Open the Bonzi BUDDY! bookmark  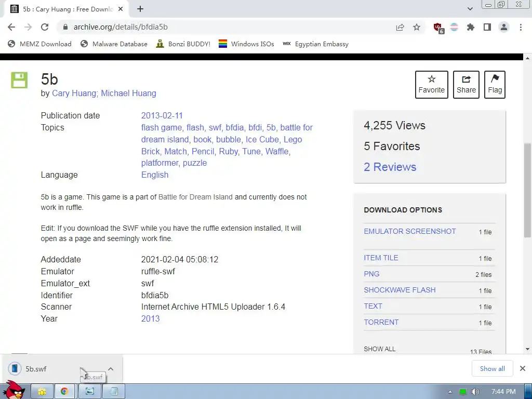pos(183,44)
